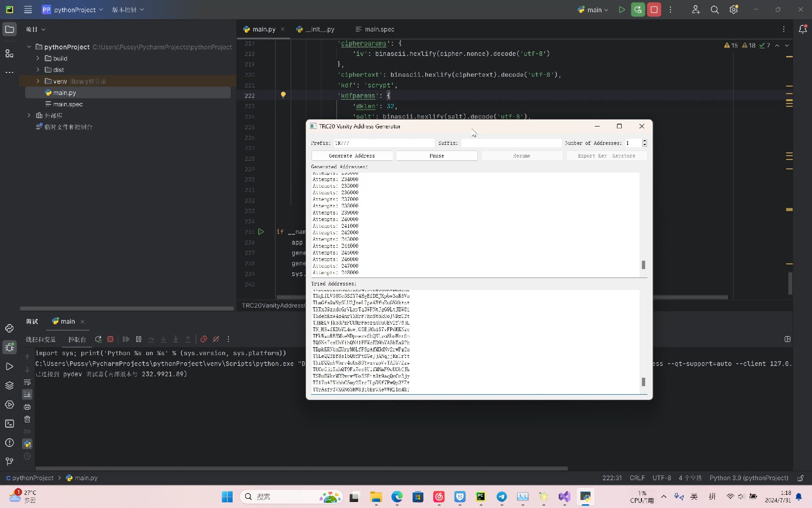Open the main run configuration dropdown

pyautogui.click(x=593, y=9)
